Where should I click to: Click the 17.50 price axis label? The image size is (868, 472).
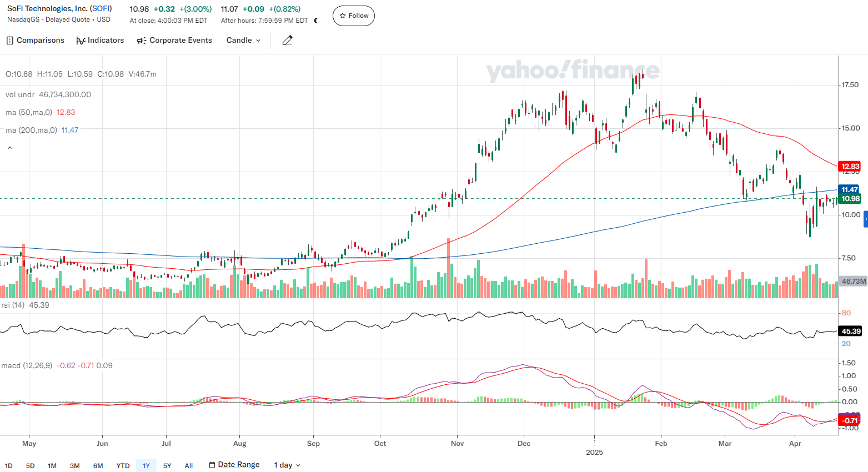click(850, 85)
